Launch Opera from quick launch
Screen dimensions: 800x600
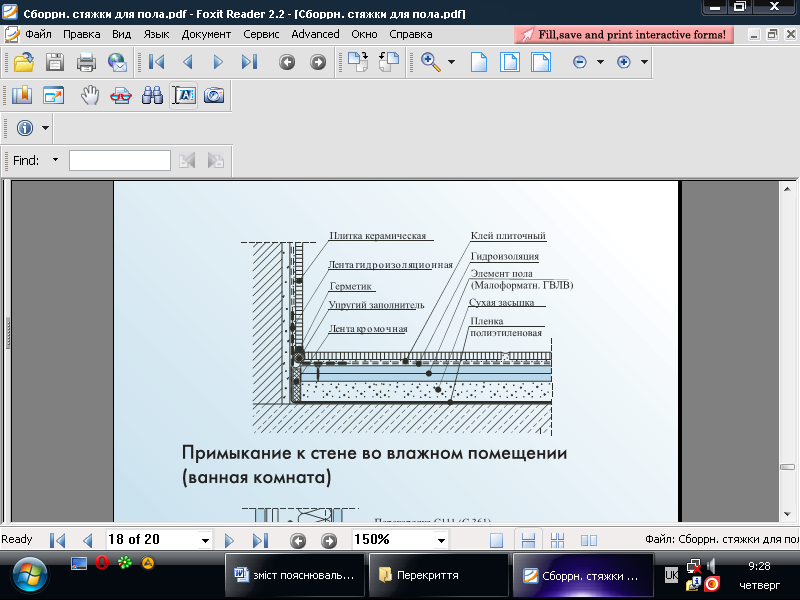(x=102, y=563)
